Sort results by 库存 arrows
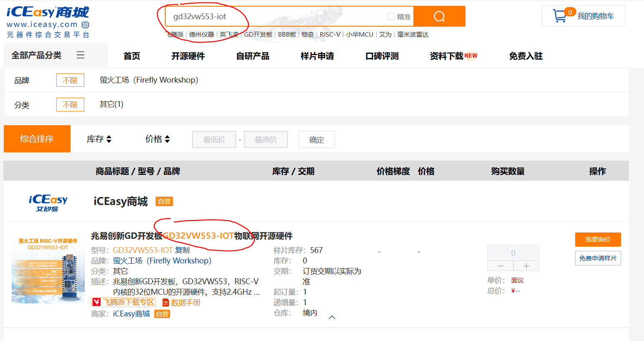The image size is (644, 341). (109, 139)
